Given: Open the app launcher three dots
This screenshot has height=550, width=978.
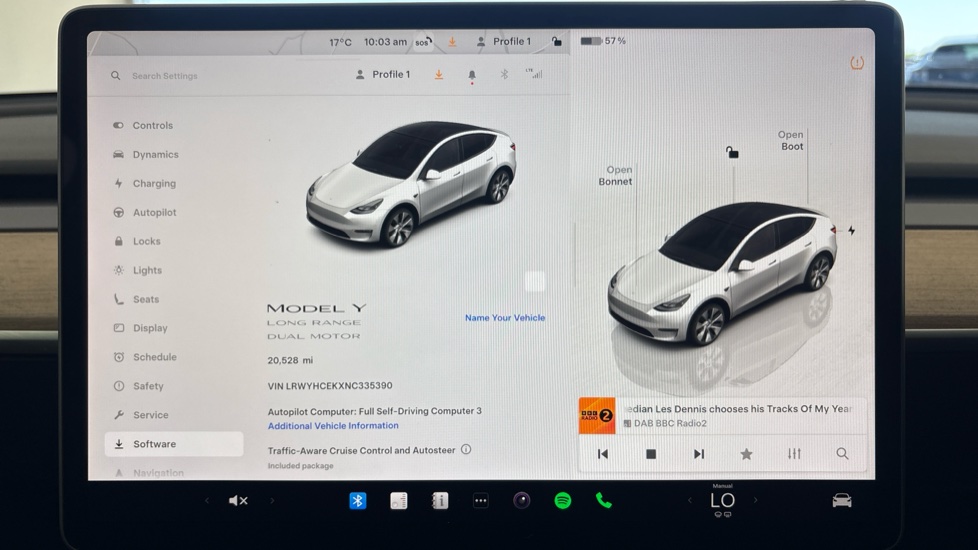Looking at the screenshot, I should 480,501.
